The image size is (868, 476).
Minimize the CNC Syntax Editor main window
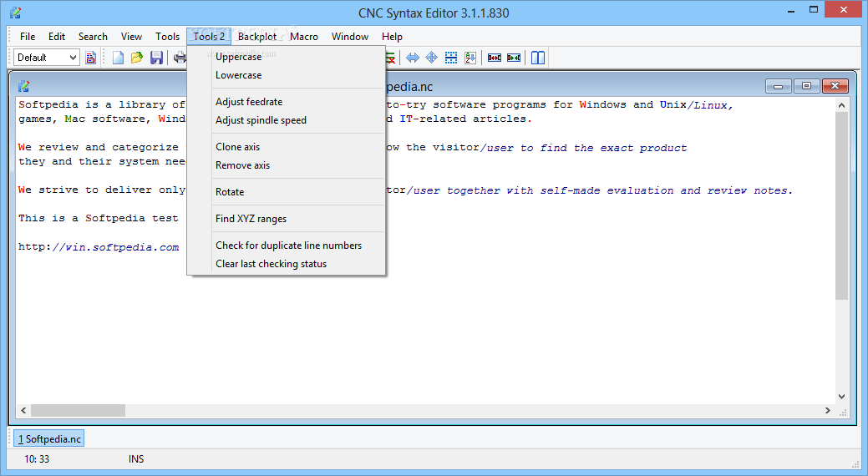point(791,11)
